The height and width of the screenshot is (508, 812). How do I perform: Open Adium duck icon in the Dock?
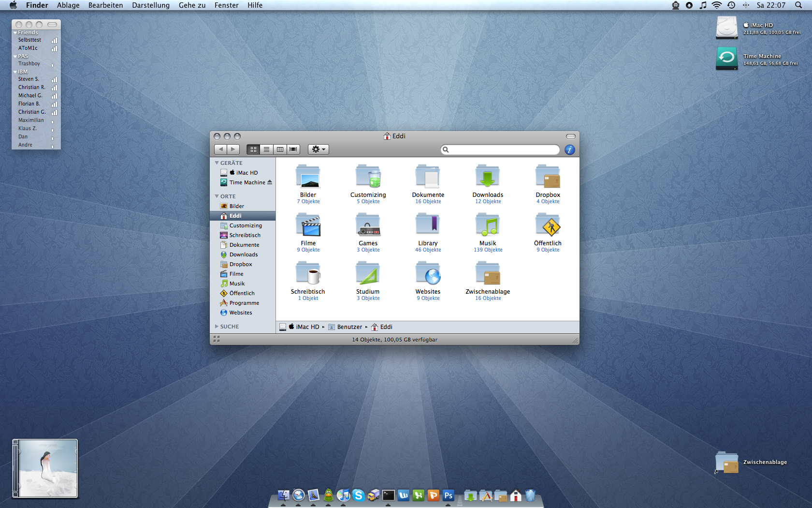[x=328, y=495]
